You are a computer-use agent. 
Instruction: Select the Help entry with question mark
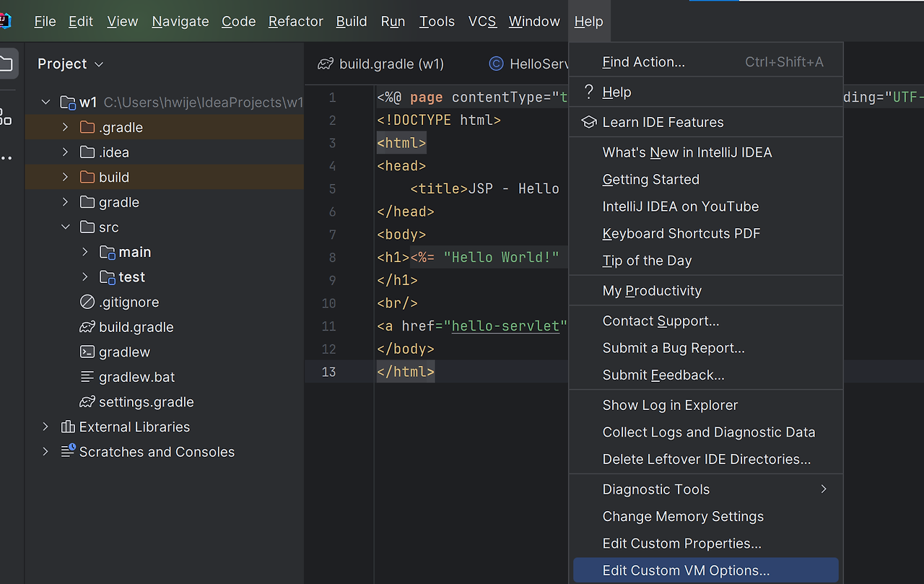pos(706,92)
